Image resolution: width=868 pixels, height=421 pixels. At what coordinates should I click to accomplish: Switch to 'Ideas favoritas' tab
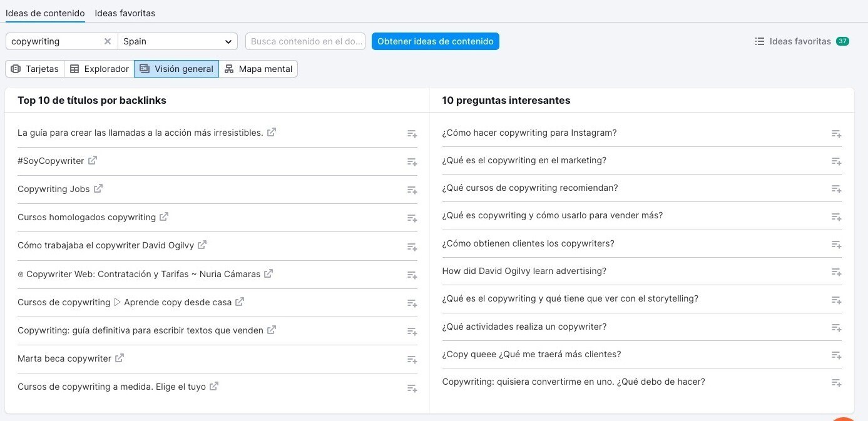click(125, 13)
